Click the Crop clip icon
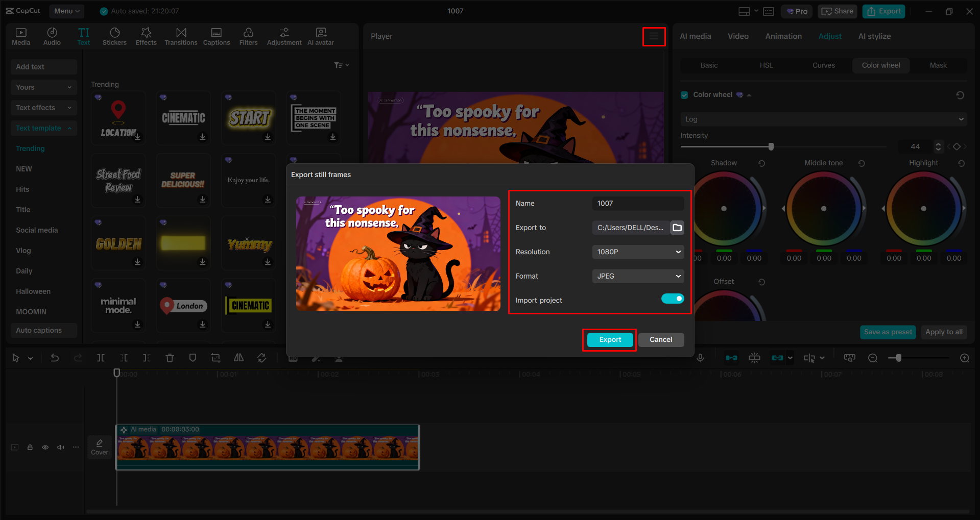 216,358
